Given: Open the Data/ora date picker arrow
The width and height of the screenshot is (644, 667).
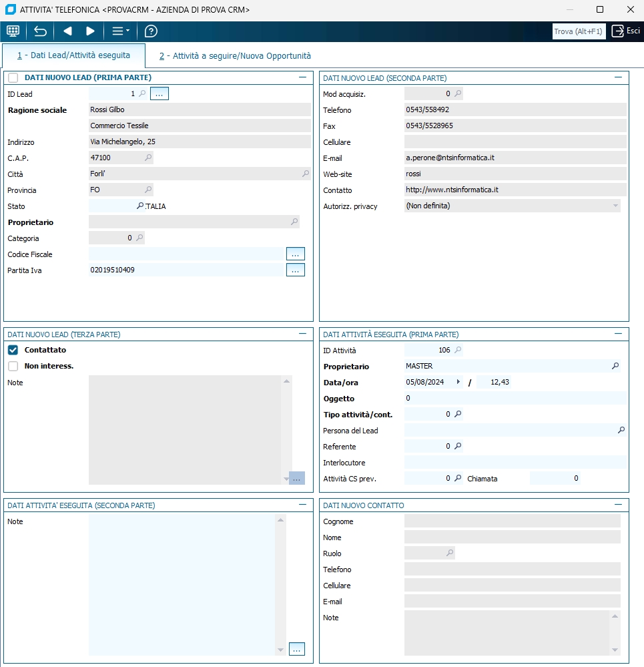Looking at the screenshot, I should coord(458,382).
